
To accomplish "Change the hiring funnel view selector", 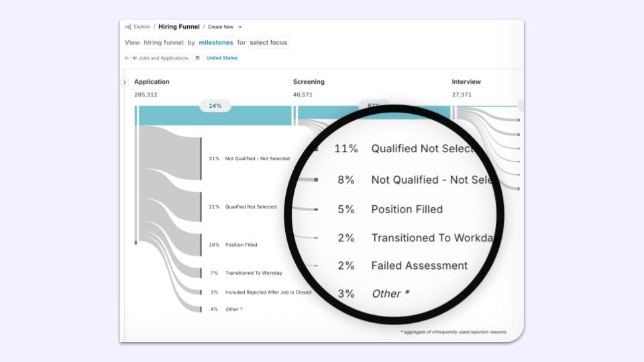I will tap(164, 42).
